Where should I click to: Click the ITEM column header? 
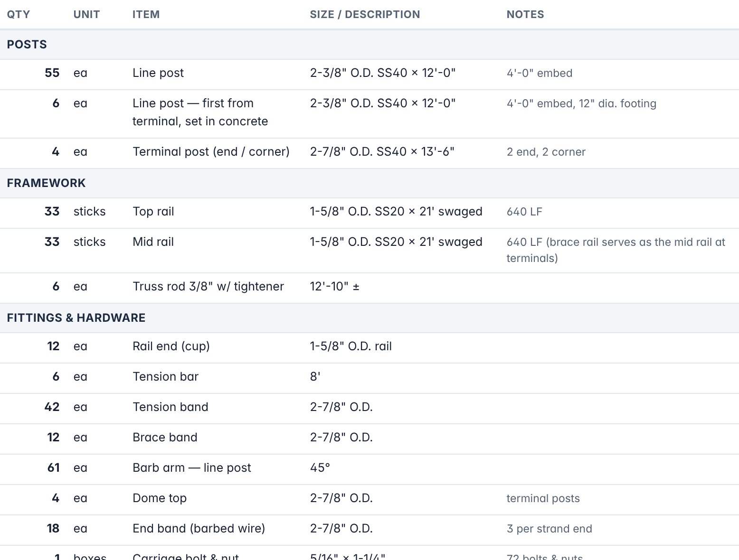pyautogui.click(x=146, y=14)
